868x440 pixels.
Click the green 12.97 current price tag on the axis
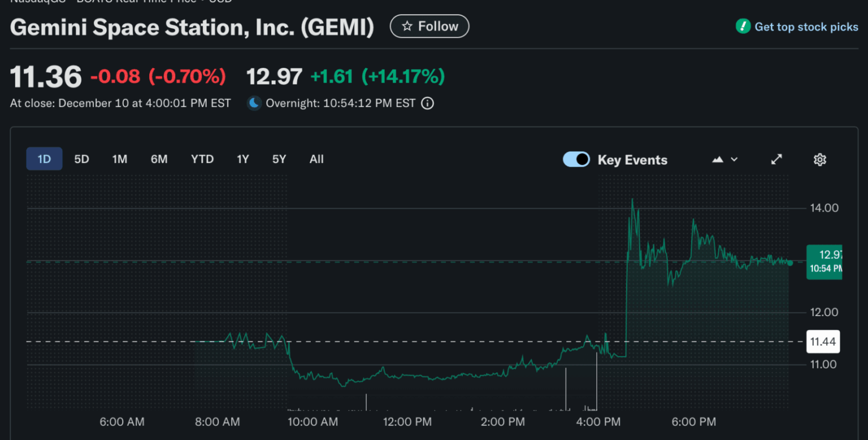coord(824,261)
